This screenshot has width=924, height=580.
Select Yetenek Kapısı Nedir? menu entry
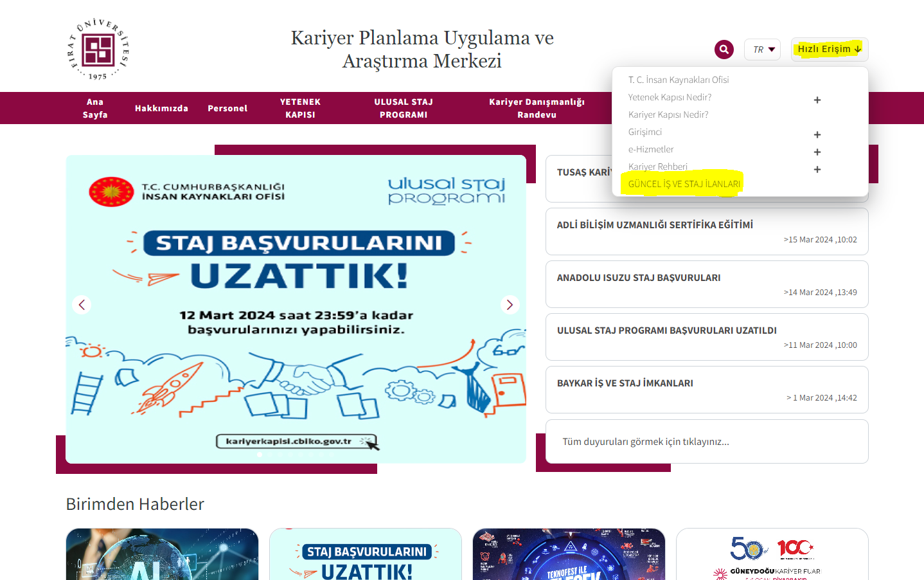[x=670, y=97]
